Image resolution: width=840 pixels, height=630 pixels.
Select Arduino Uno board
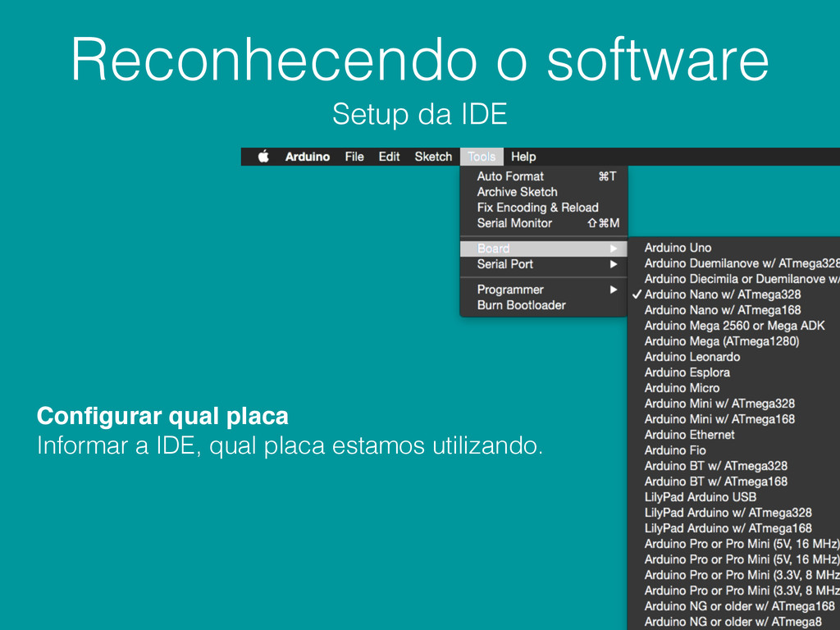[734, 248]
